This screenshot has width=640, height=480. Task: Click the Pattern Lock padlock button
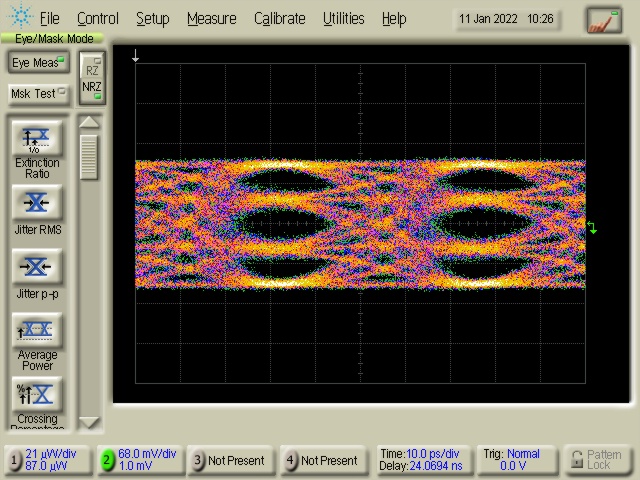click(x=597, y=460)
